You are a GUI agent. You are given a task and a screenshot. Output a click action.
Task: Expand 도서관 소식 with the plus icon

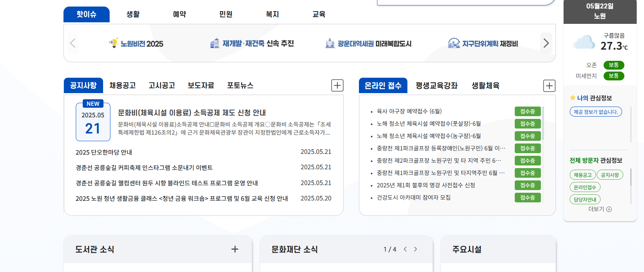point(235,249)
